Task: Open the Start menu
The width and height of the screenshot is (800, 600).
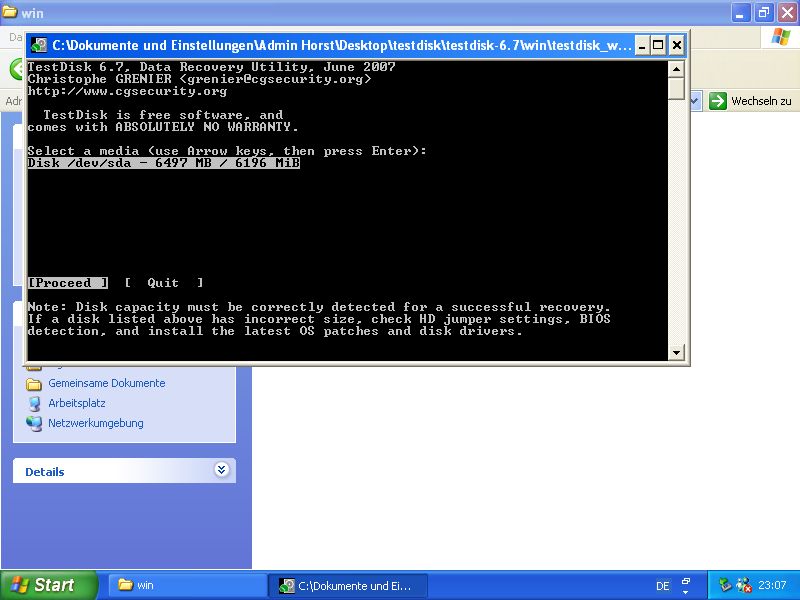Action: (x=49, y=585)
